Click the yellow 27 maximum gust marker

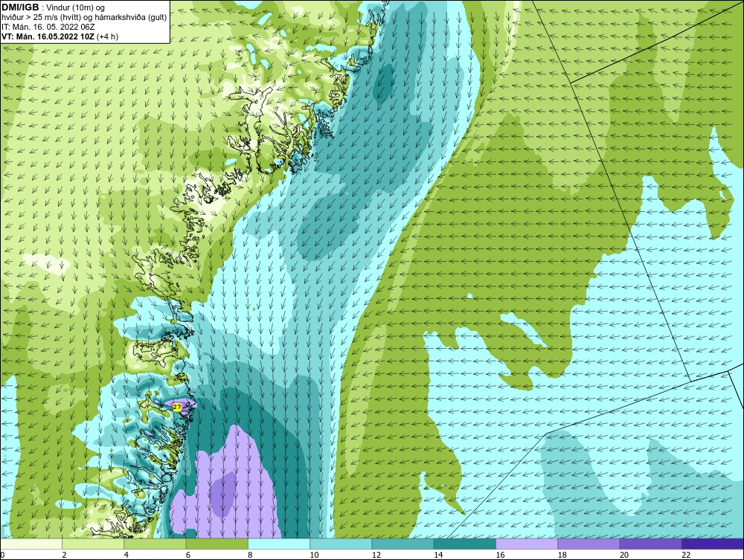[177, 408]
